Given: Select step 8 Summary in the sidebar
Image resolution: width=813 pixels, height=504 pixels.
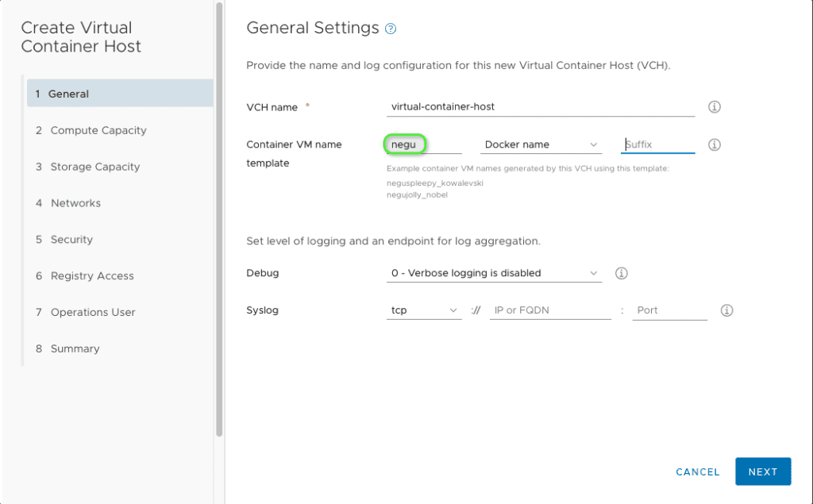Looking at the screenshot, I should [x=75, y=348].
